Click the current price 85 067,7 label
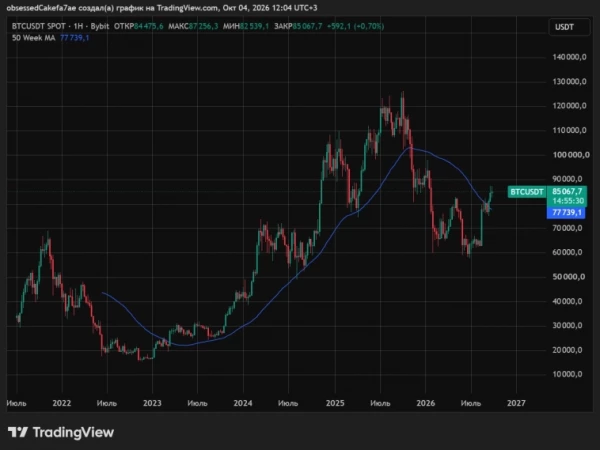 coord(567,191)
